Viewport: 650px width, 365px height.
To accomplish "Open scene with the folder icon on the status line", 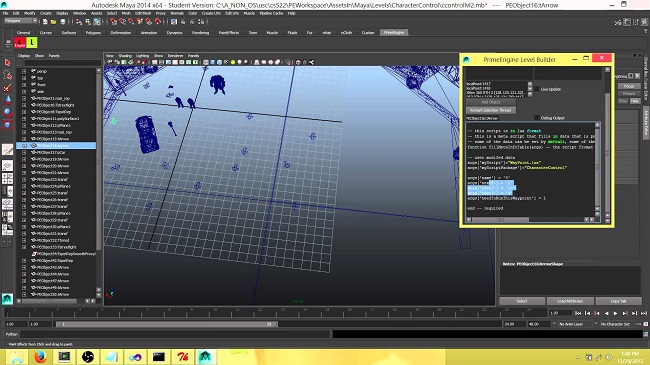I will tap(53, 22).
